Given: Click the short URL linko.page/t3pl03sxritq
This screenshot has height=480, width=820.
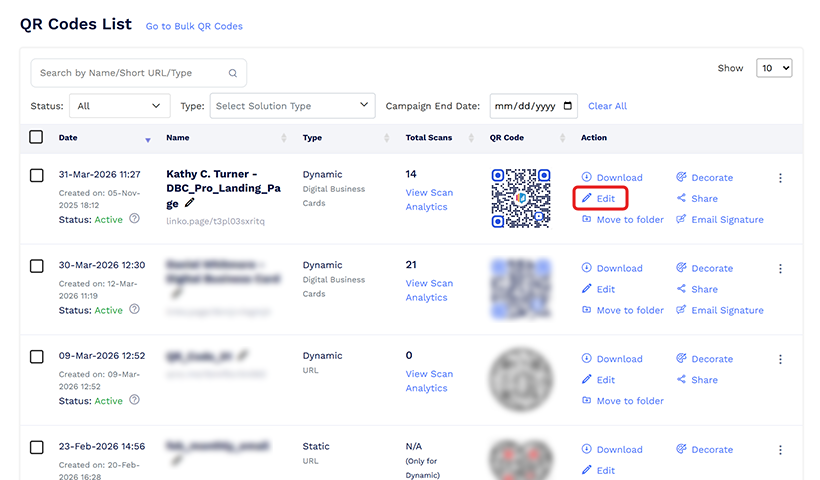Looking at the screenshot, I should tap(215, 221).
